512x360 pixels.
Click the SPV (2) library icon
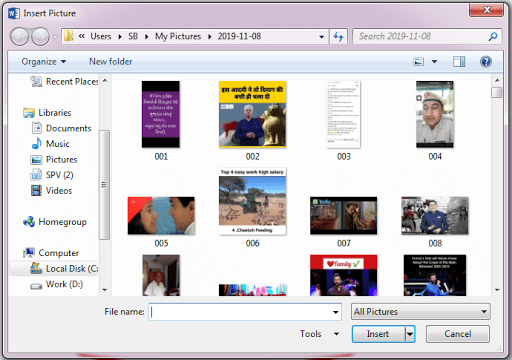pyautogui.click(x=36, y=175)
